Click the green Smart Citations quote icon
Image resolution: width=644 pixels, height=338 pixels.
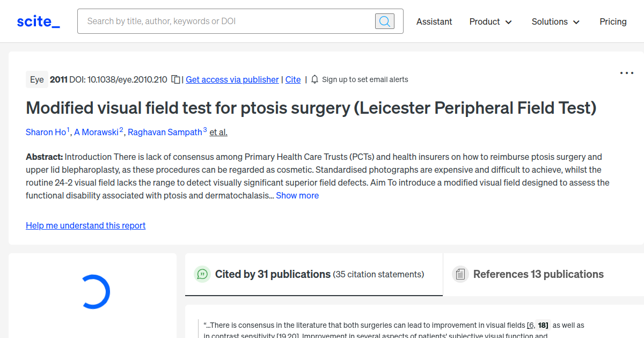(202, 274)
